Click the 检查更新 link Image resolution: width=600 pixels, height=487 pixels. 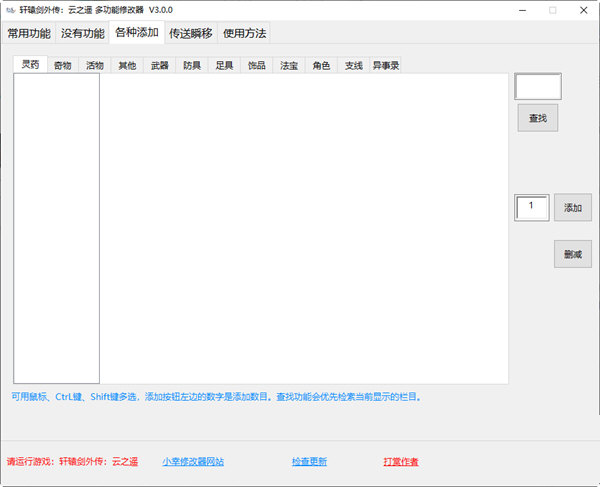(x=309, y=462)
